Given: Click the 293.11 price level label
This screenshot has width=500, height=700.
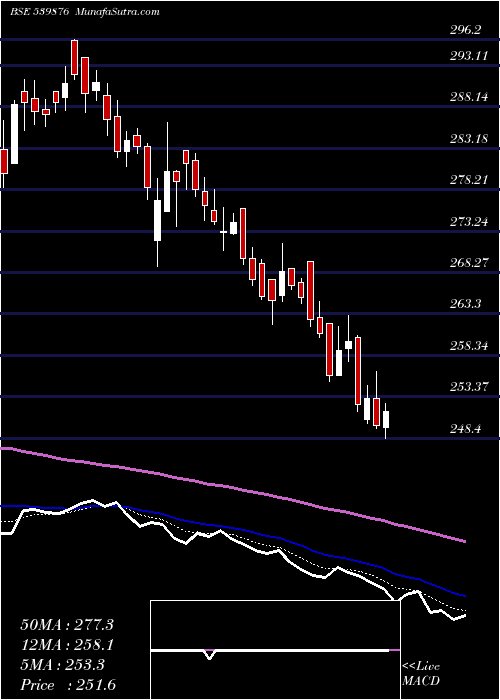Looking at the screenshot, I should click(x=470, y=56).
